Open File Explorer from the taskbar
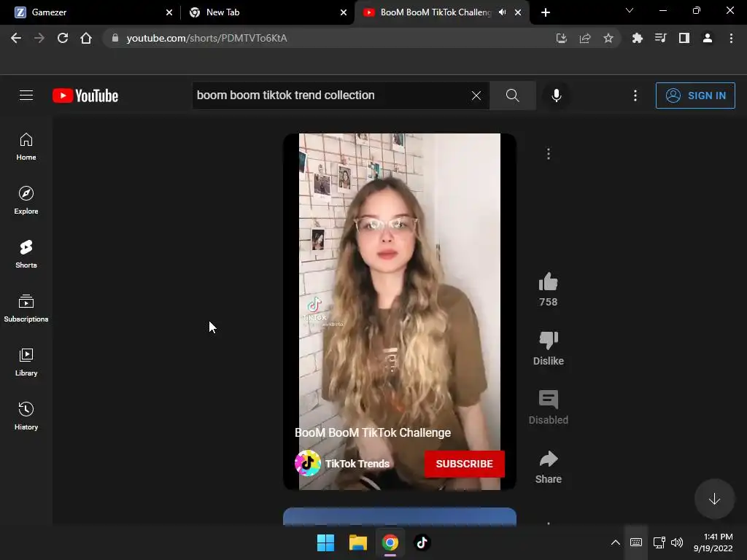This screenshot has height=560, width=747. 357,542
